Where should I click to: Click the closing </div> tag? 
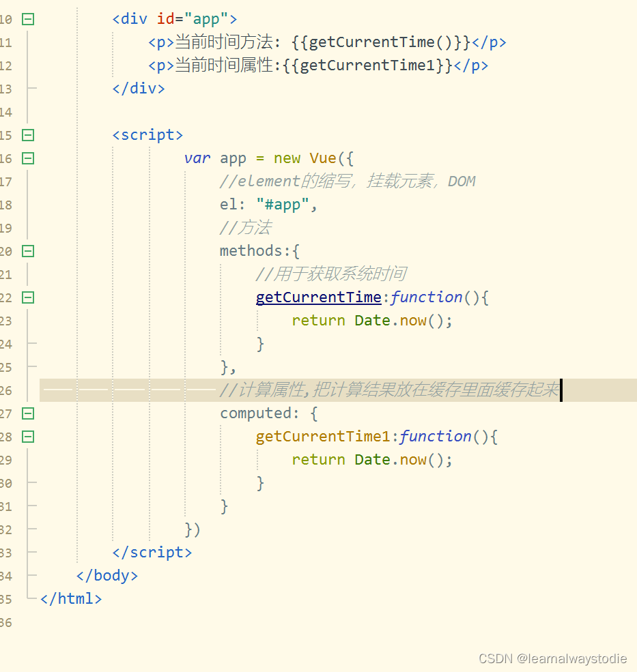click(139, 89)
